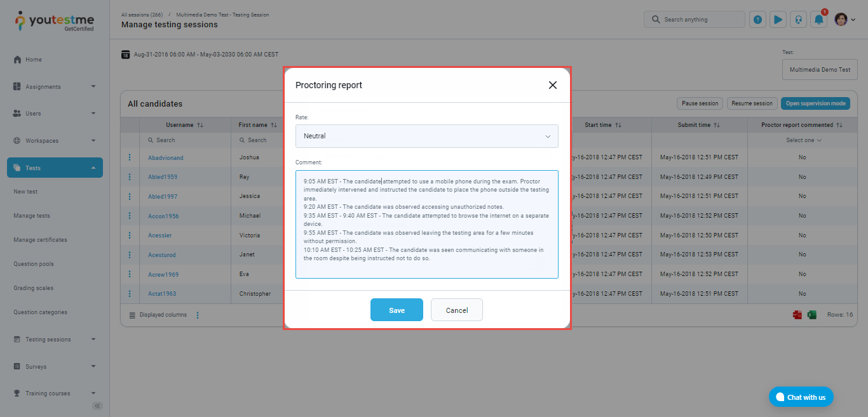This screenshot has height=417, width=868.
Task: Export table using the Excel icon
Action: 811,315
